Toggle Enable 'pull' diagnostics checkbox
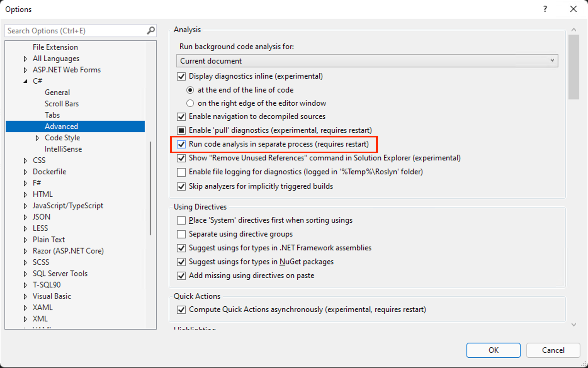The width and height of the screenshot is (588, 368). pos(181,130)
